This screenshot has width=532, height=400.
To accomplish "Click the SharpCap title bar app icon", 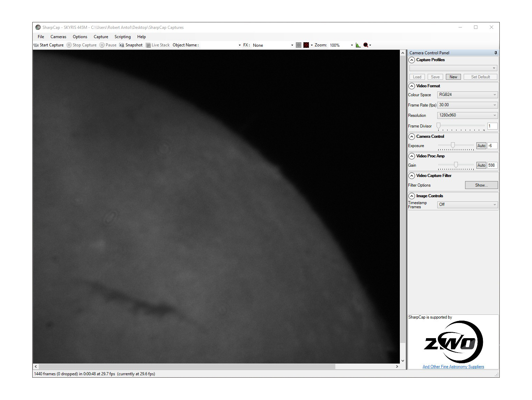I will [38, 27].
